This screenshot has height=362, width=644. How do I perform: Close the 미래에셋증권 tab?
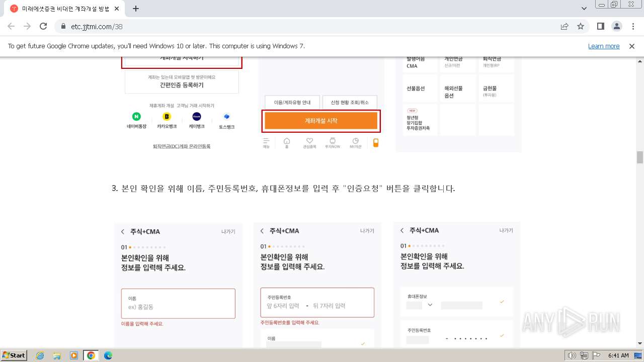pyautogui.click(x=117, y=9)
